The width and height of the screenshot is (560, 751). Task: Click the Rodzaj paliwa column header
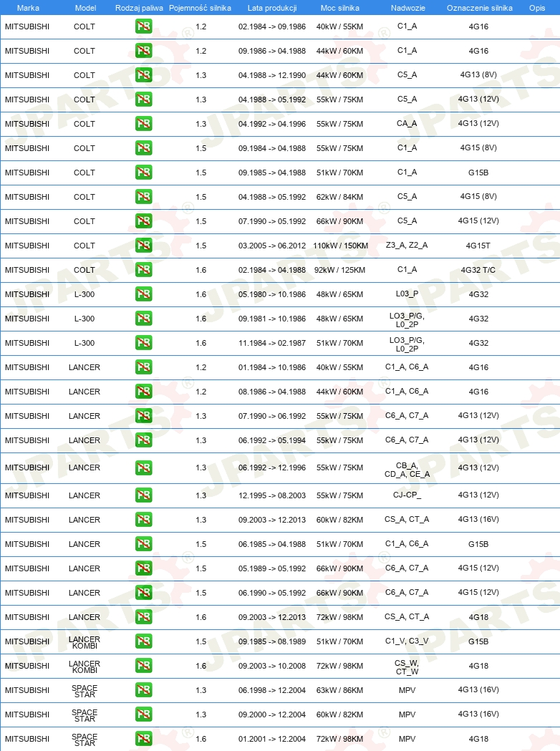click(139, 8)
